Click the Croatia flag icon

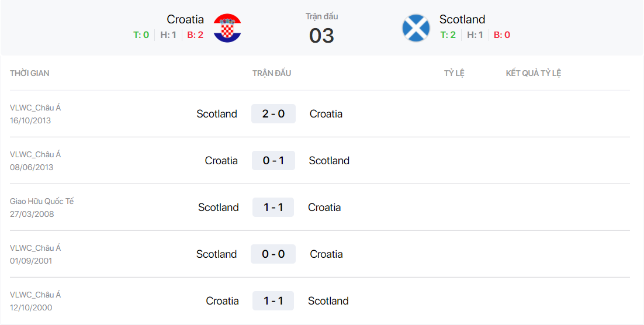click(x=227, y=28)
